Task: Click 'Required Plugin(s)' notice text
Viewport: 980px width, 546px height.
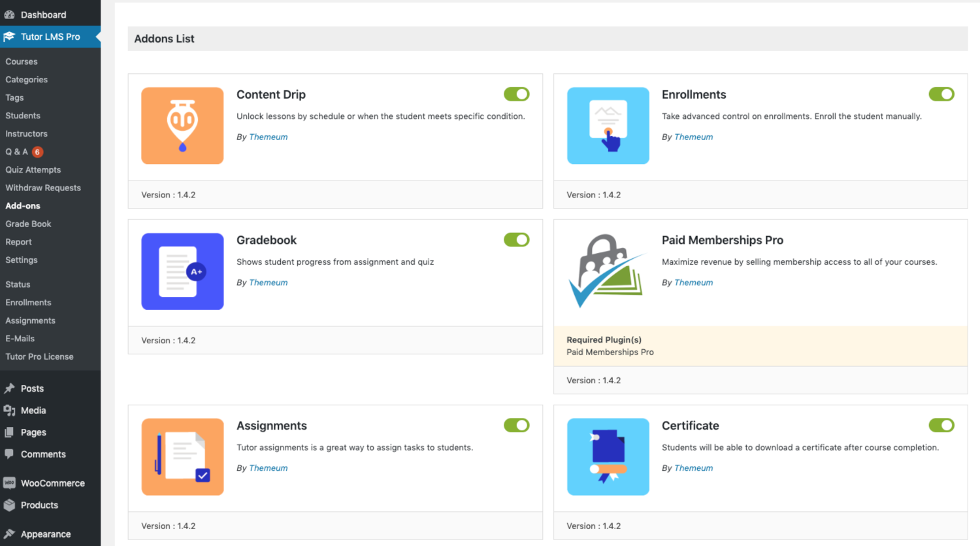Action: (x=604, y=340)
